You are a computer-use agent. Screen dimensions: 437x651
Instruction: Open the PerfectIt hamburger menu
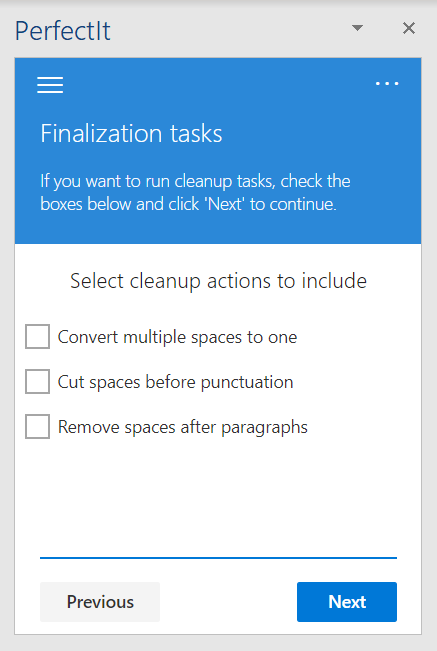[50, 85]
